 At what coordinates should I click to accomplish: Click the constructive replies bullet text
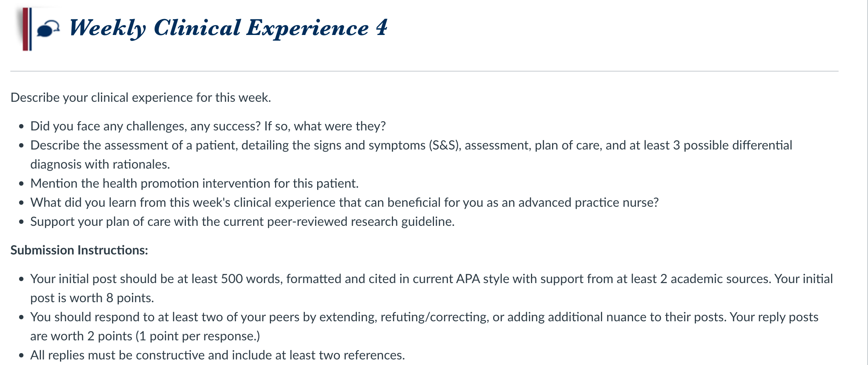coord(217,355)
